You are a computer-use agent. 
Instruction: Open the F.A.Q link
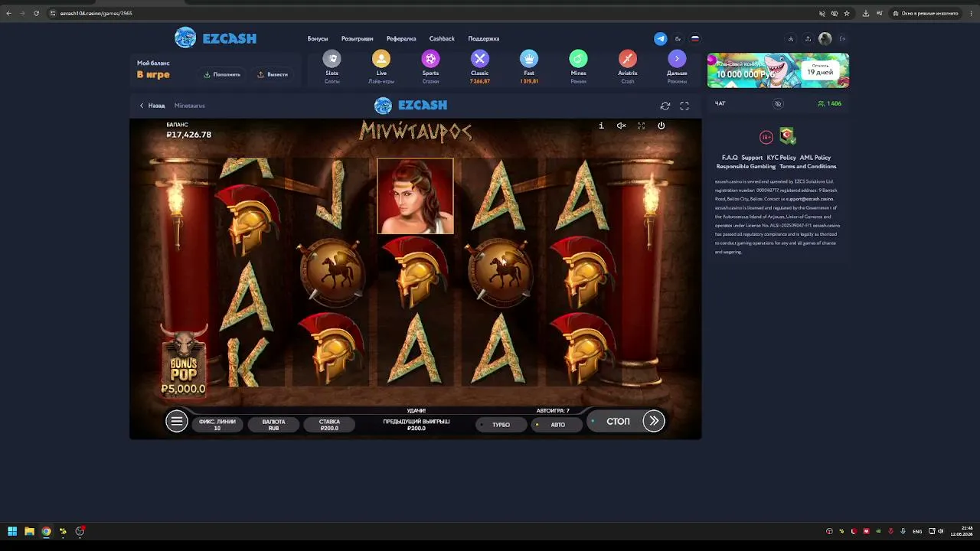pos(730,158)
